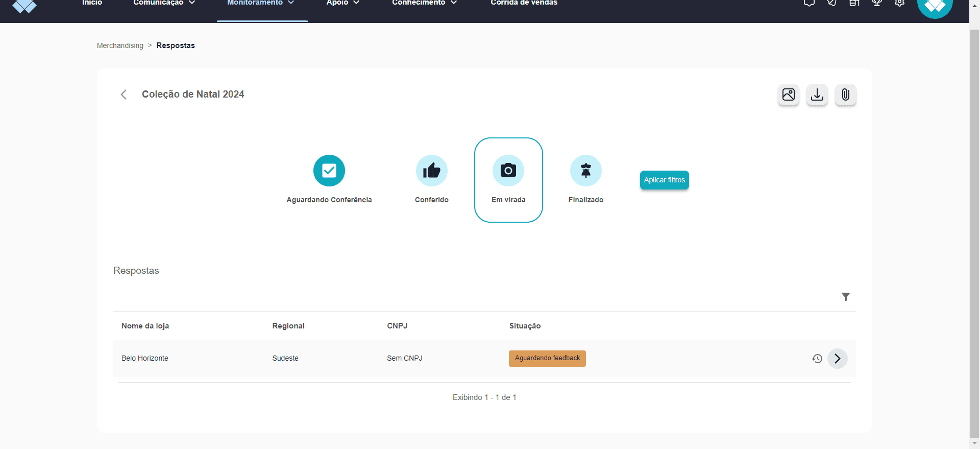The image size is (980, 449).
Task: Go back using the left chevron
Action: pyautogui.click(x=124, y=94)
